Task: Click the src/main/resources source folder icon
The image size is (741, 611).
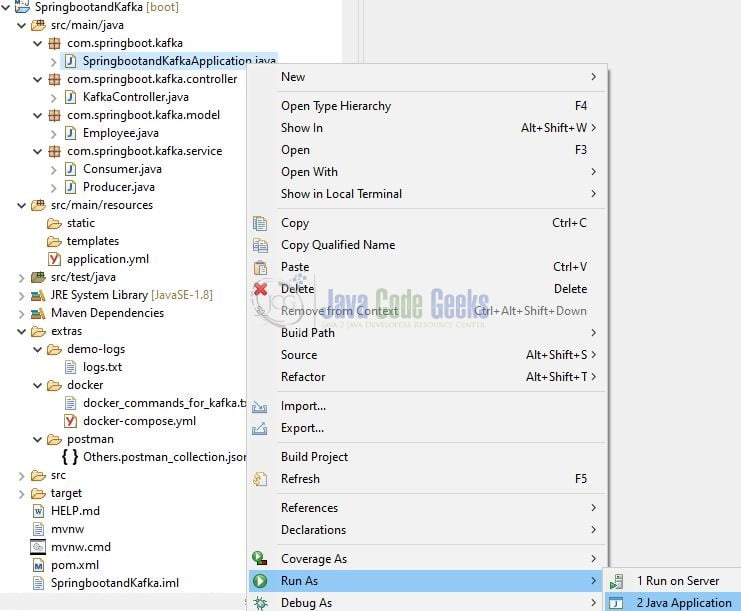Action: point(38,206)
